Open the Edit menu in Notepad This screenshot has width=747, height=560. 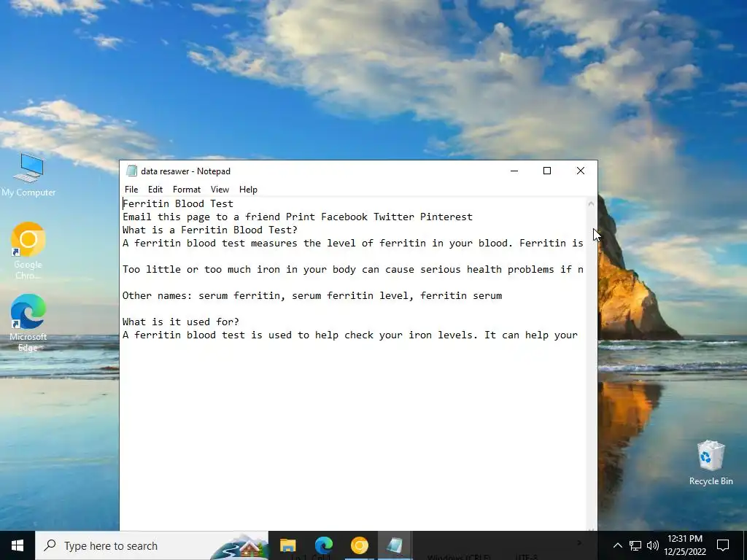click(155, 190)
